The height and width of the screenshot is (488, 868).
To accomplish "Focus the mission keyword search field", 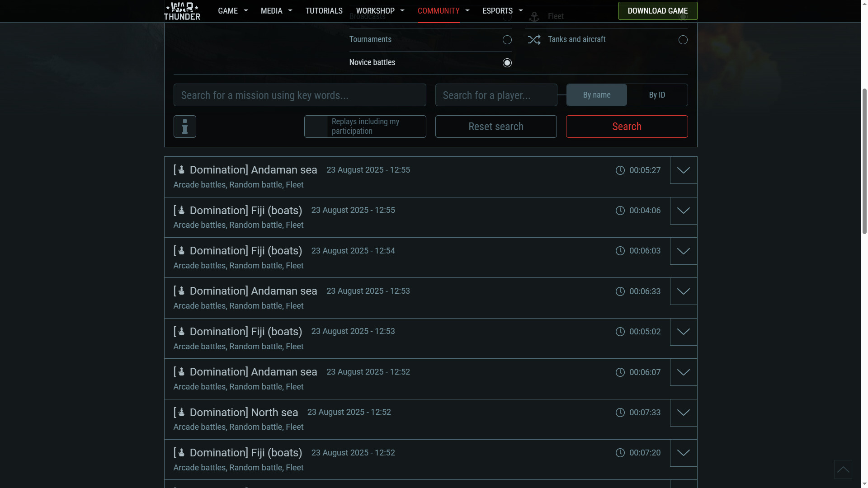I will pyautogui.click(x=300, y=95).
